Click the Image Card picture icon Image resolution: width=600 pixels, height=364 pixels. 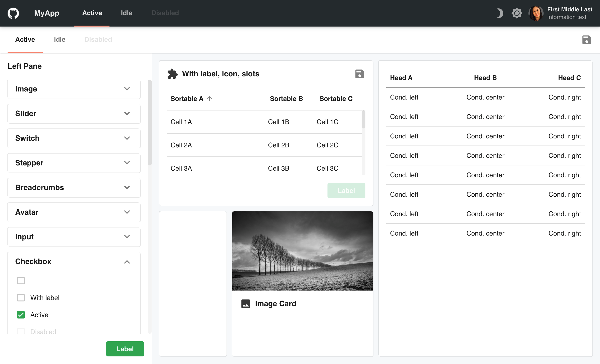(x=245, y=304)
